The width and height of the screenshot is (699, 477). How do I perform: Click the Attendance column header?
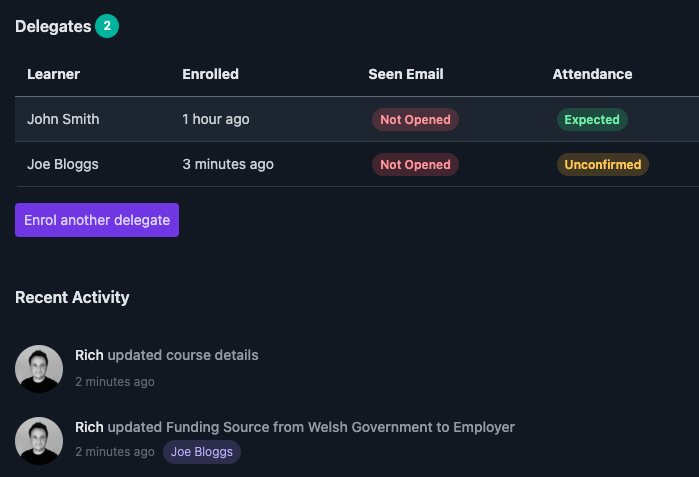coord(592,74)
